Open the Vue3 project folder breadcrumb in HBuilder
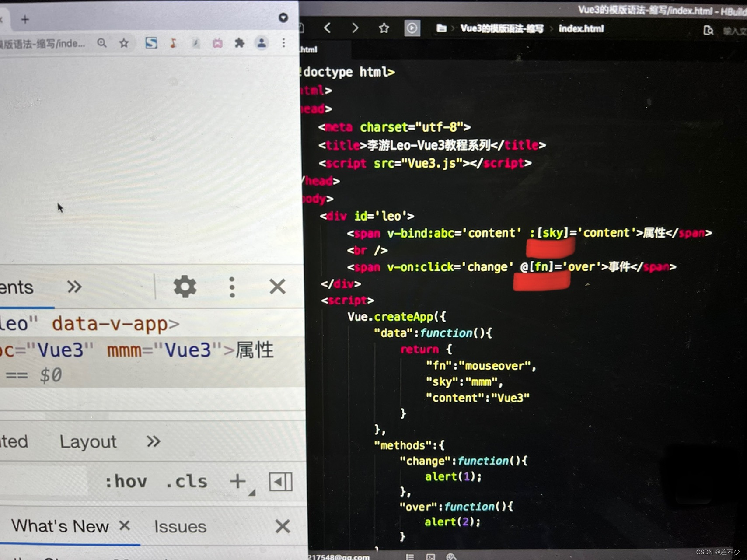The height and width of the screenshot is (560, 747). [x=502, y=29]
